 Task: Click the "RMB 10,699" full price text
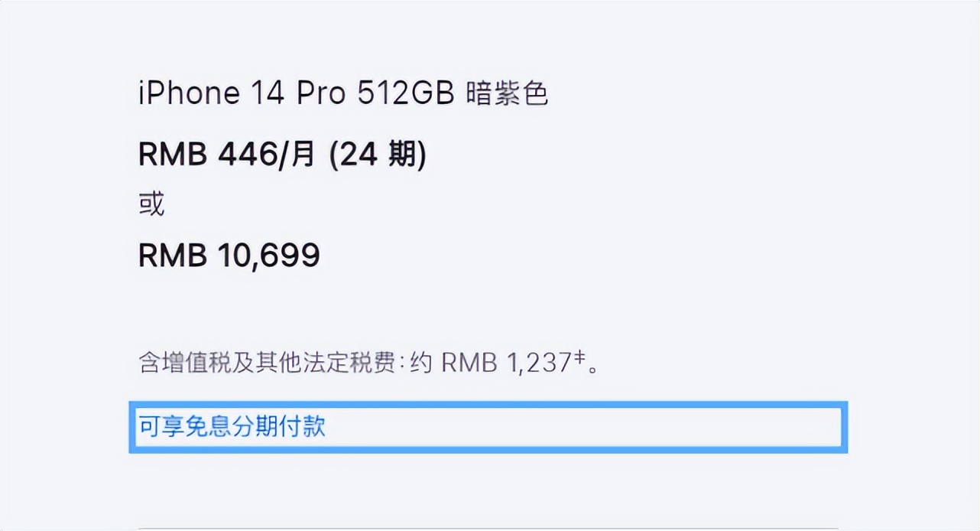point(229,256)
